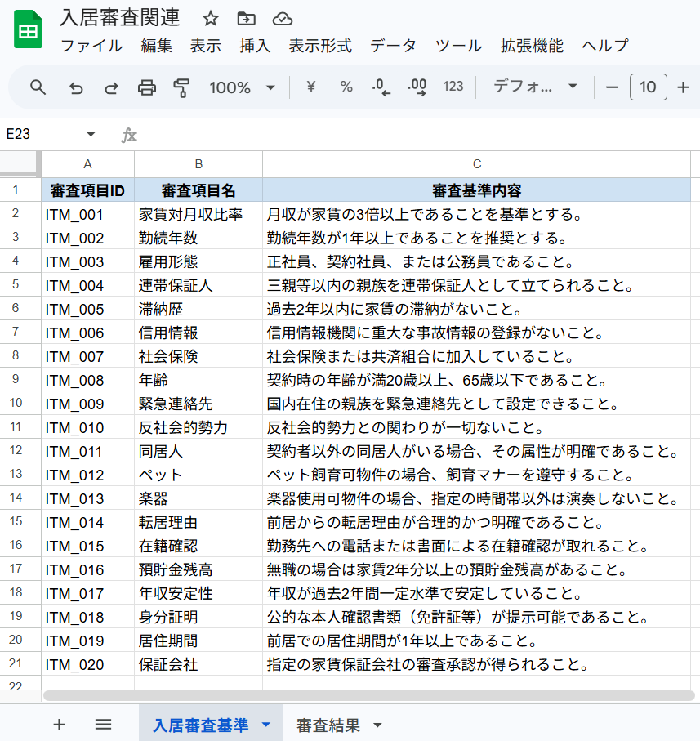Click the move to folder icon
The image size is (700, 741).
pos(246,19)
